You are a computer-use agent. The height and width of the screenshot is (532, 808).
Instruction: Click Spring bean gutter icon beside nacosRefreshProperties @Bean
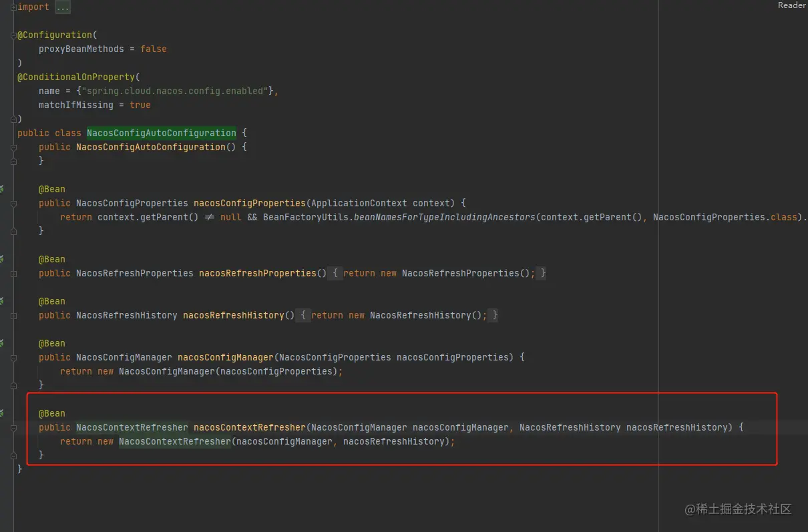click(2, 259)
